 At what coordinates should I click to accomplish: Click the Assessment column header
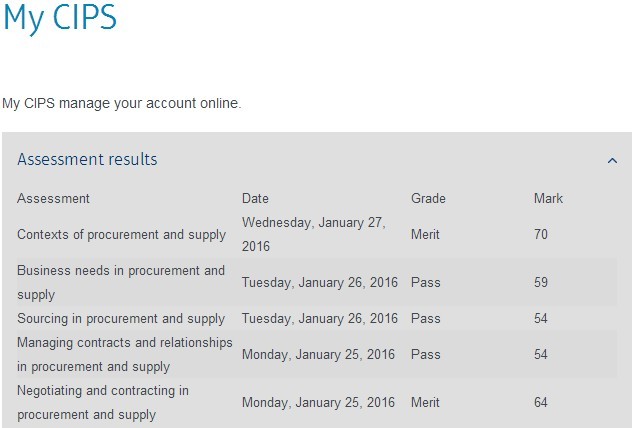(53, 198)
